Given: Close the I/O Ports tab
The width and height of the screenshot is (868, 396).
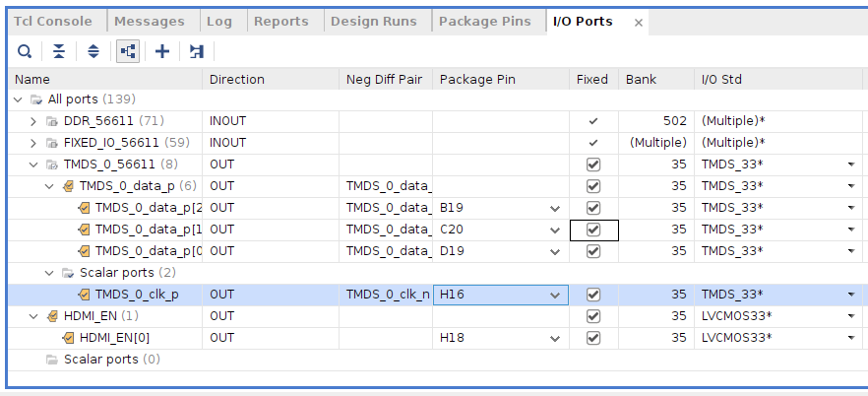Looking at the screenshot, I should tap(639, 22).
